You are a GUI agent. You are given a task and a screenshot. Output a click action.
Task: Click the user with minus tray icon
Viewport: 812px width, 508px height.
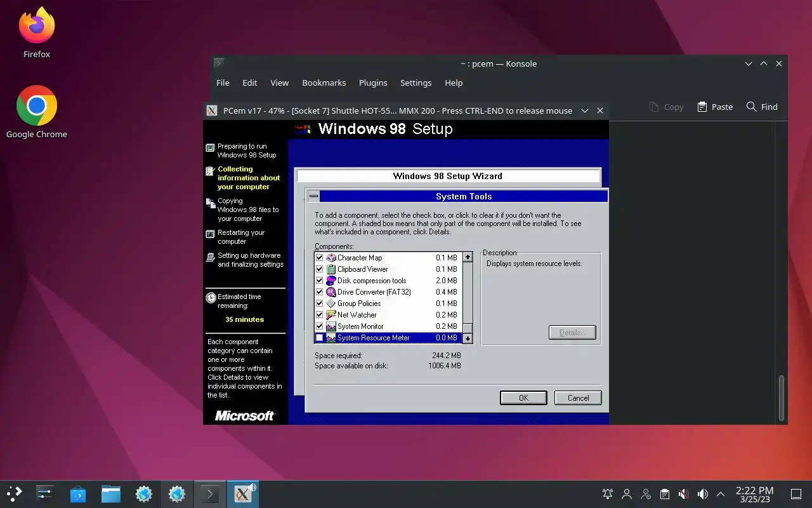coord(646,494)
